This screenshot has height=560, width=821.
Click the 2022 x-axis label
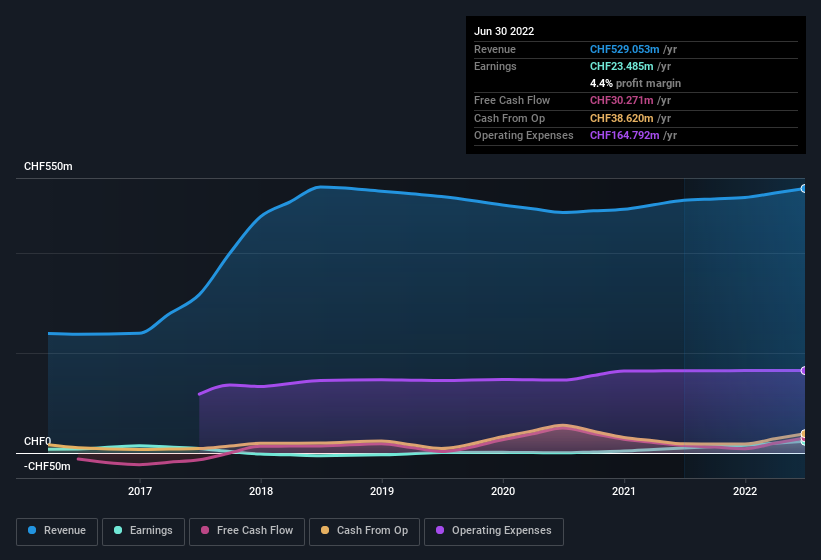click(x=745, y=491)
